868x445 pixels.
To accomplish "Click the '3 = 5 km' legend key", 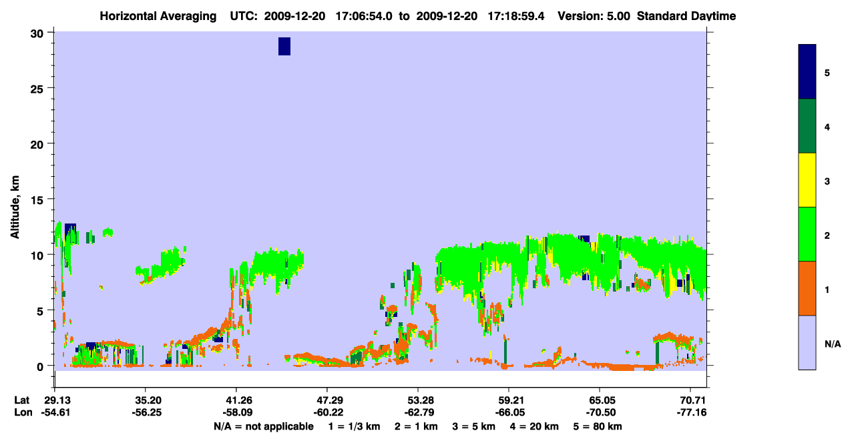I will tap(474, 427).
